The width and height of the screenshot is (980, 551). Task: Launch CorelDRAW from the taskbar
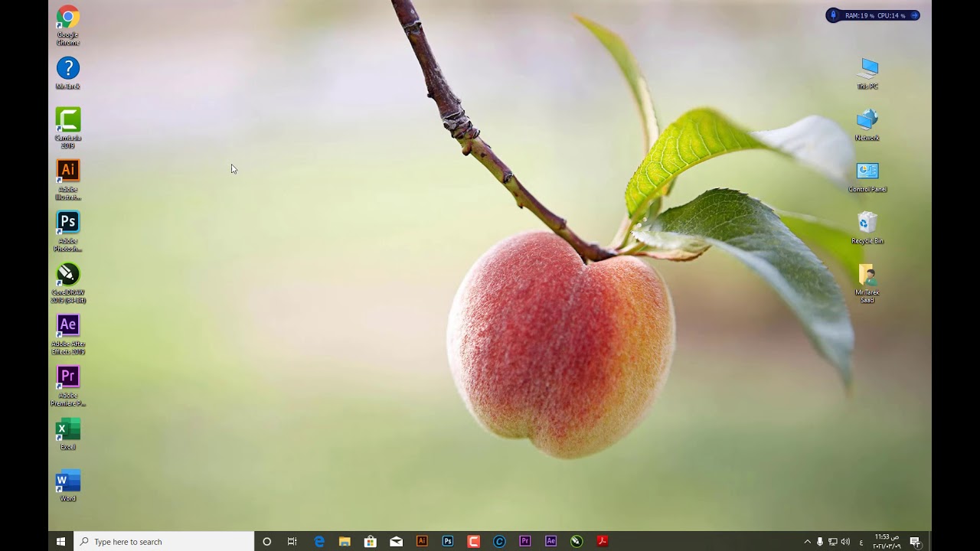point(577,541)
